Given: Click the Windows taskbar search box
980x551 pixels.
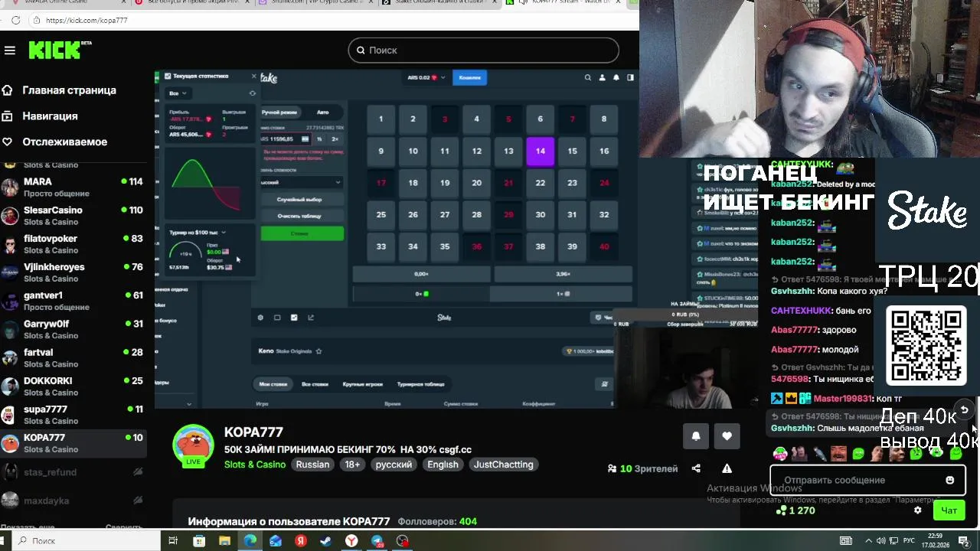Looking at the screenshot, I should pyautogui.click(x=84, y=541).
